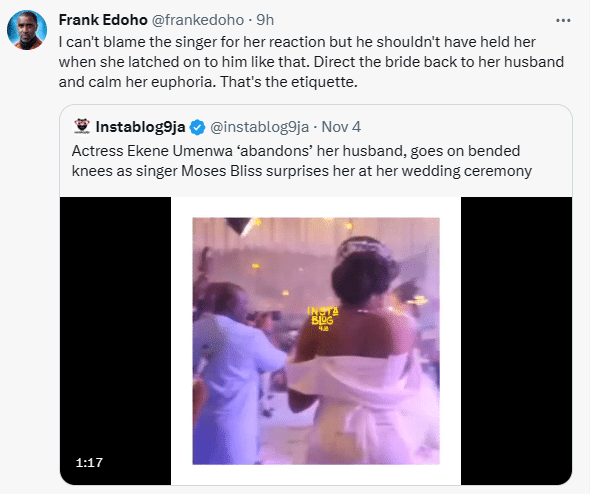Image resolution: width=607 pixels, height=494 pixels.
Task: Open the Instablog9ja account name
Action: (143, 127)
